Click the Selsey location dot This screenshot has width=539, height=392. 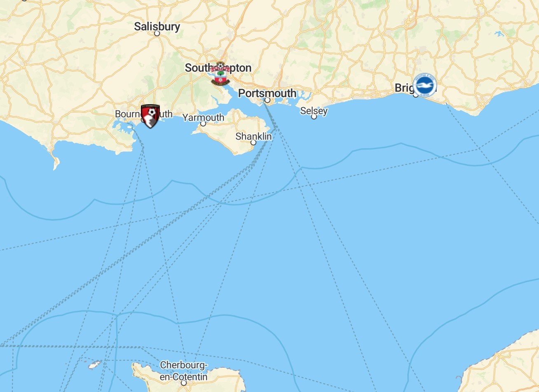tap(314, 117)
